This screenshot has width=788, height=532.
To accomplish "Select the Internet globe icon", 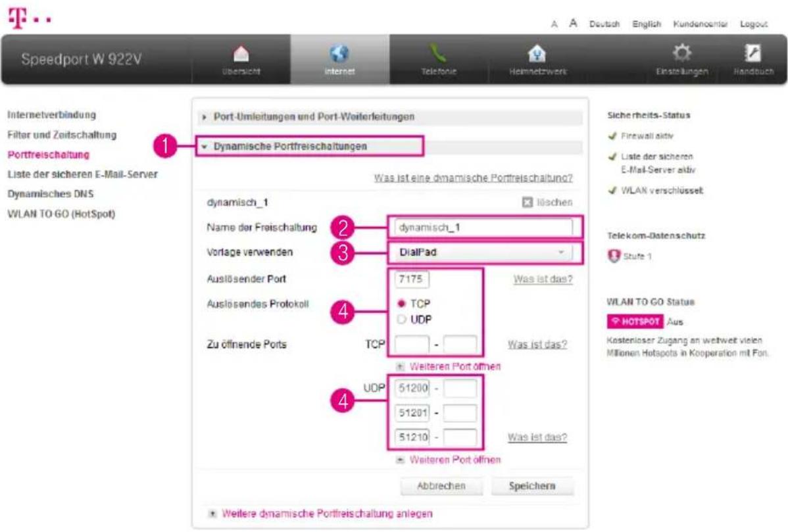I will (x=339, y=53).
